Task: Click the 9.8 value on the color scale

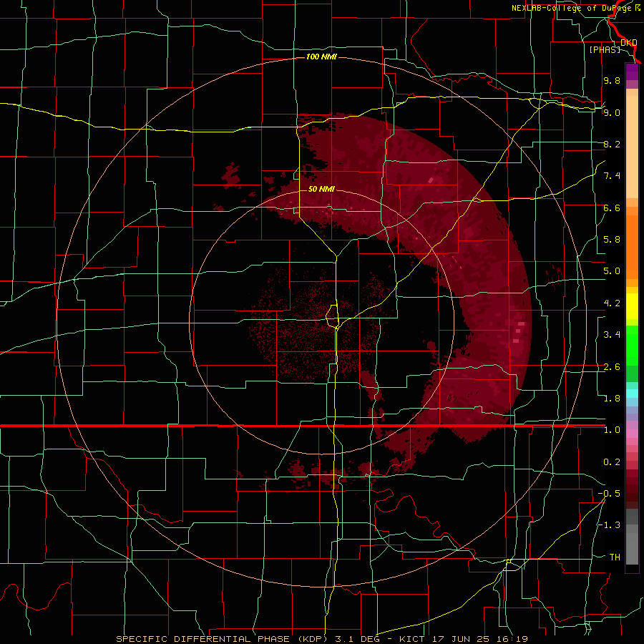Action: tap(612, 80)
